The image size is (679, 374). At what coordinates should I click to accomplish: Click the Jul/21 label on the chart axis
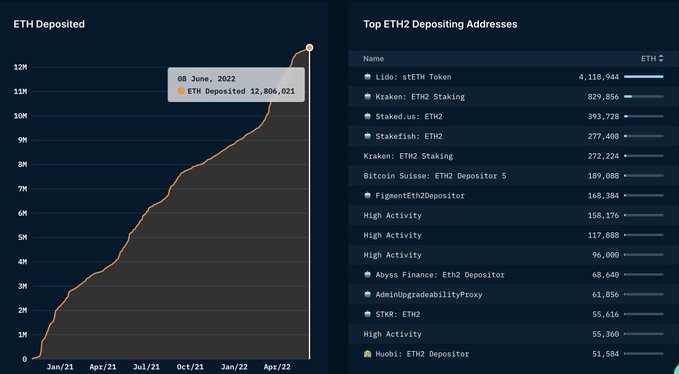(x=146, y=367)
